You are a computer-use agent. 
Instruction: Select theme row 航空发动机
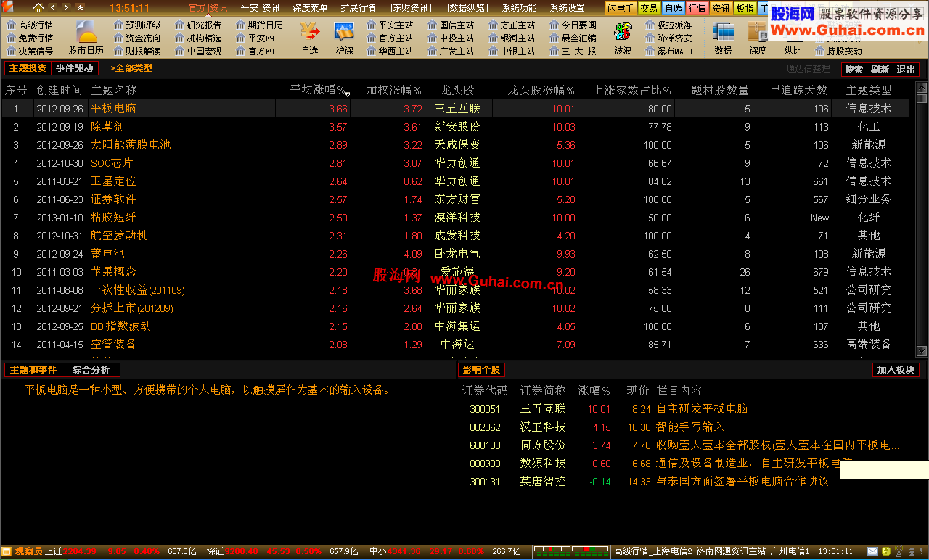(457, 236)
